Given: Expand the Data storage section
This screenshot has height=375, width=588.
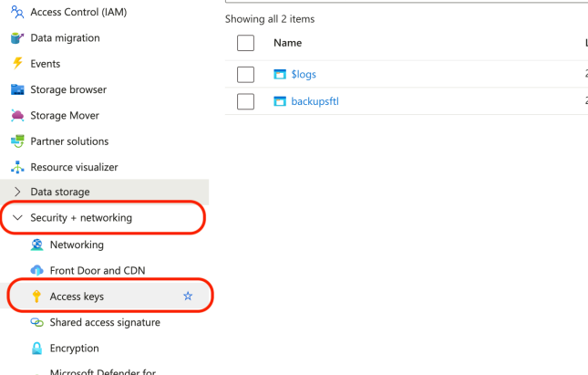Looking at the screenshot, I should 17,192.
